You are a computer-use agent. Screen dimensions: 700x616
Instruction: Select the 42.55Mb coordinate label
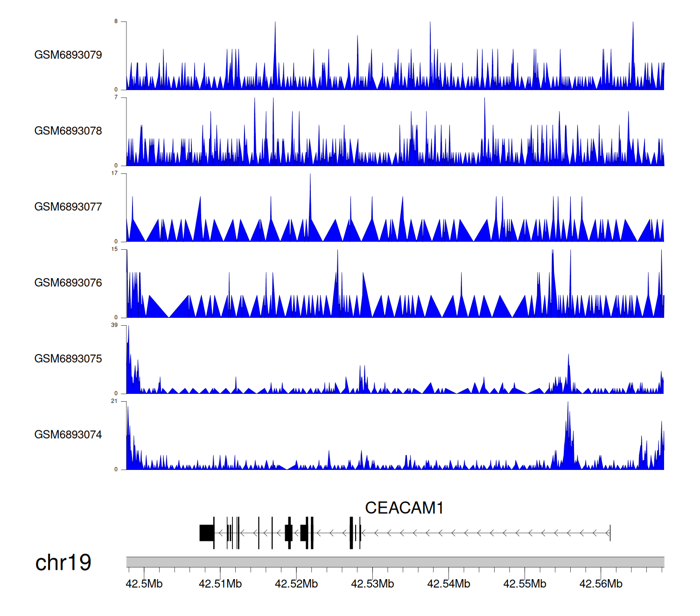click(x=525, y=584)
